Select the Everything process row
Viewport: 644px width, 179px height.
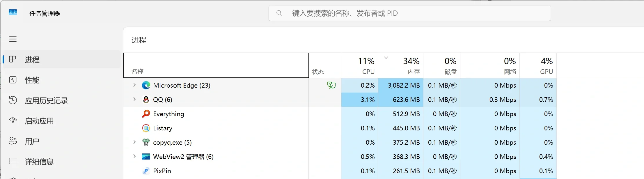(340, 114)
